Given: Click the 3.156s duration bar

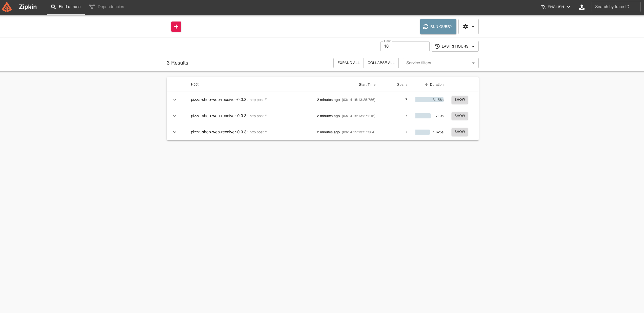Looking at the screenshot, I should 429,100.
